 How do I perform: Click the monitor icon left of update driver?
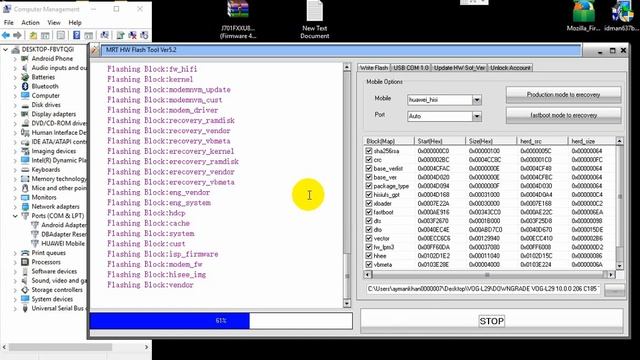point(104,36)
